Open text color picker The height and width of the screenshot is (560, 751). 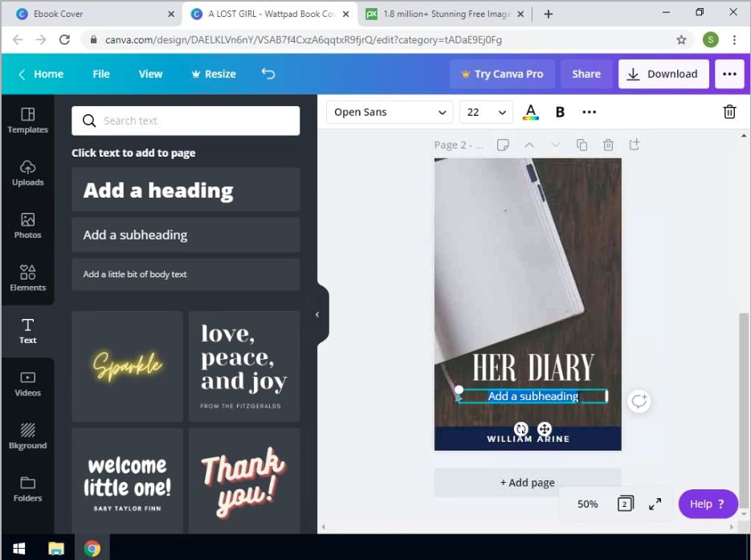pyautogui.click(x=531, y=112)
